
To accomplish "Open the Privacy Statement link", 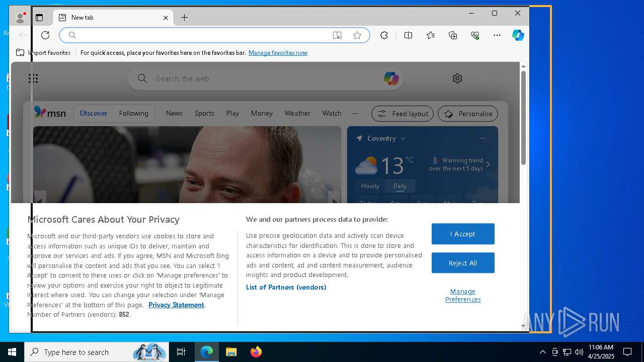I will (x=176, y=305).
